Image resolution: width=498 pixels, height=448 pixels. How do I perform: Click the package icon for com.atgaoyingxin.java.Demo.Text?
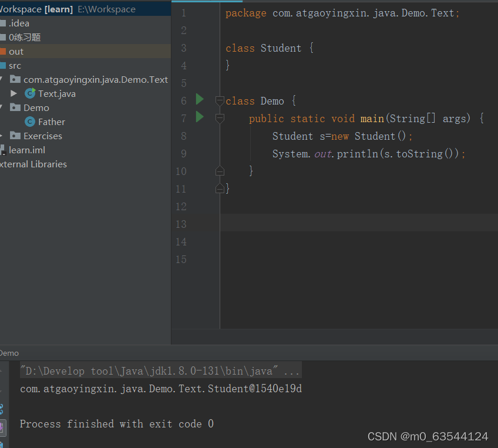point(15,79)
